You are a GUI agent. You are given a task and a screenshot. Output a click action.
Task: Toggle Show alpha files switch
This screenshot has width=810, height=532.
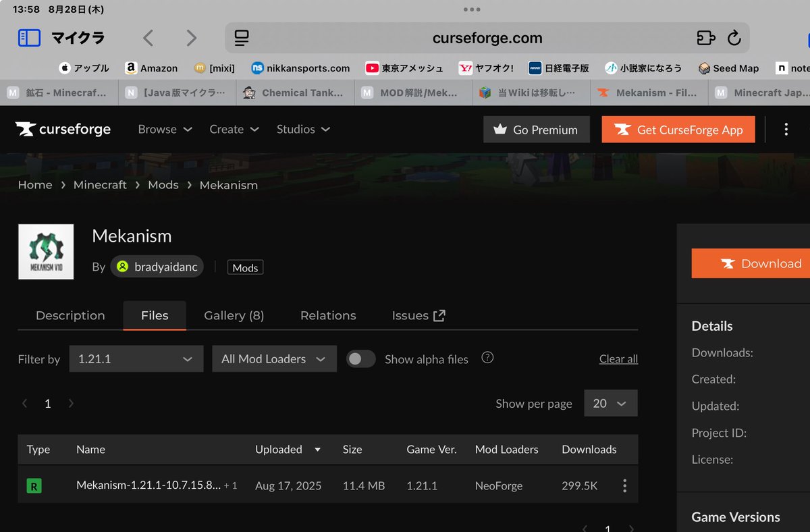tap(361, 359)
